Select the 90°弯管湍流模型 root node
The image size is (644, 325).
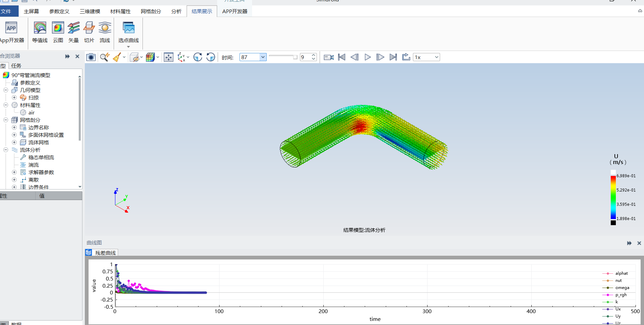pos(31,75)
